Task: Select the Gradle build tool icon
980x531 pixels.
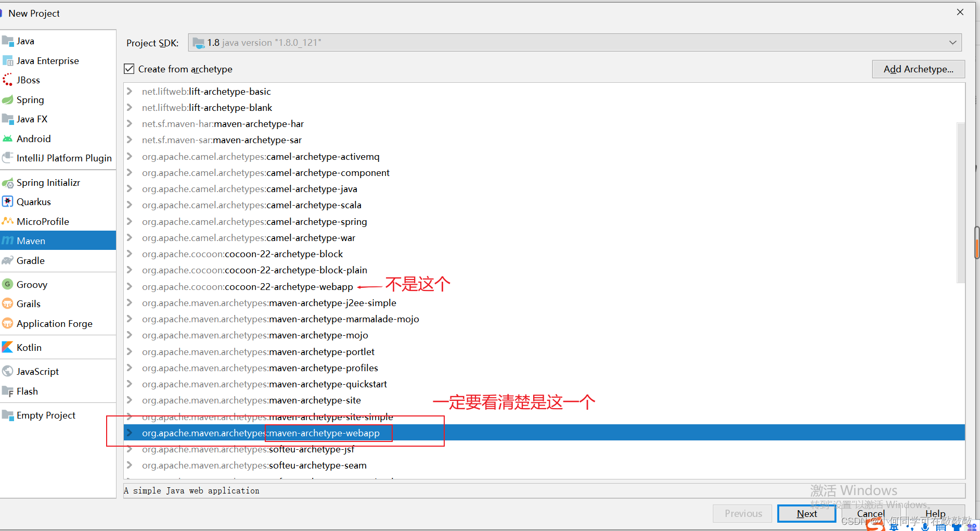Action: coord(8,260)
